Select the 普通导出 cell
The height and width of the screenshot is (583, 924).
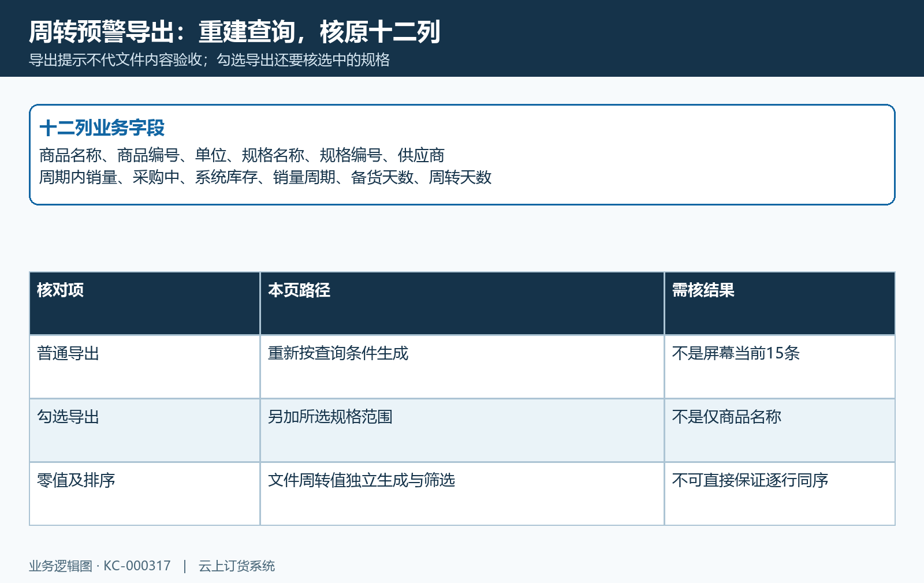coord(144,367)
